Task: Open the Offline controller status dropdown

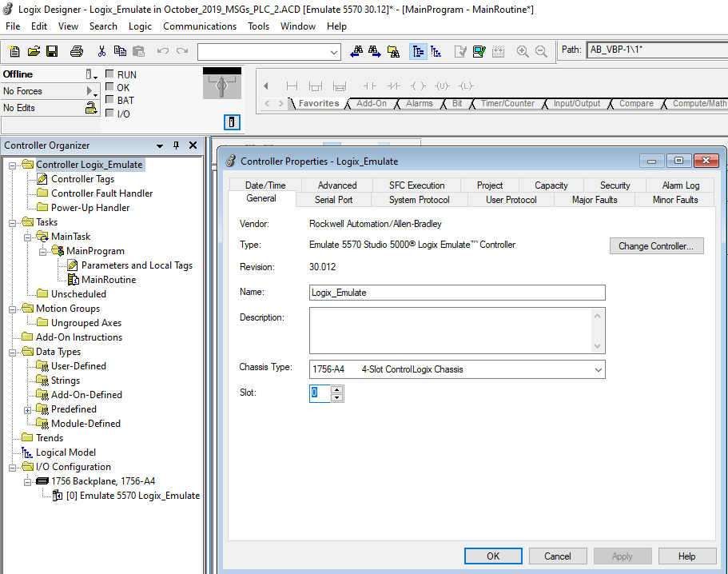Action: pos(91,74)
